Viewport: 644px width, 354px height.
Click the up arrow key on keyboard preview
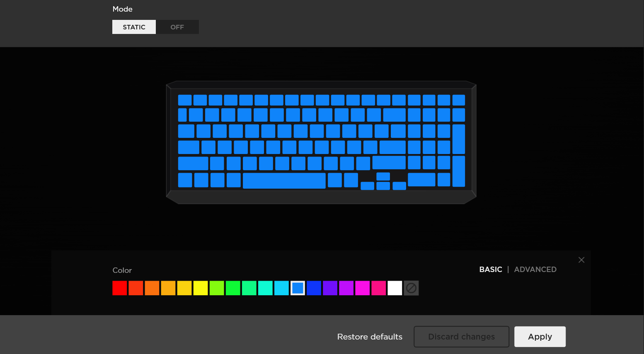pyautogui.click(x=383, y=176)
